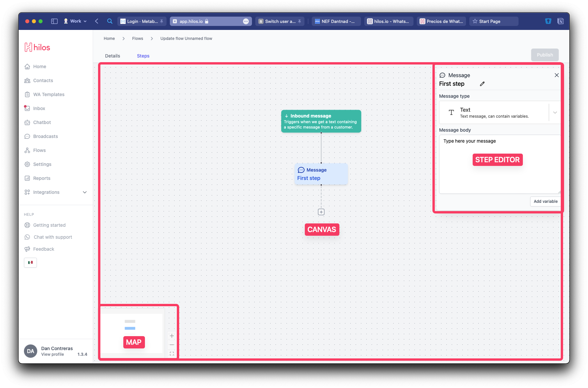The height and width of the screenshot is (388, 588).
Task: Click the Add variable button
Action: coord(545,201)
